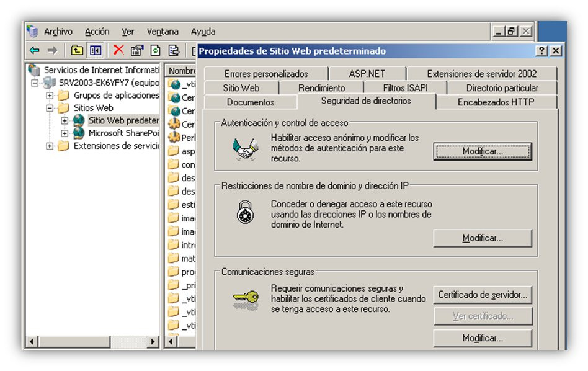This screenshot has height=371, width=588.
Task: Click Modificar under Restricciones de nombre de dominio
Action: tap(483, 238)
